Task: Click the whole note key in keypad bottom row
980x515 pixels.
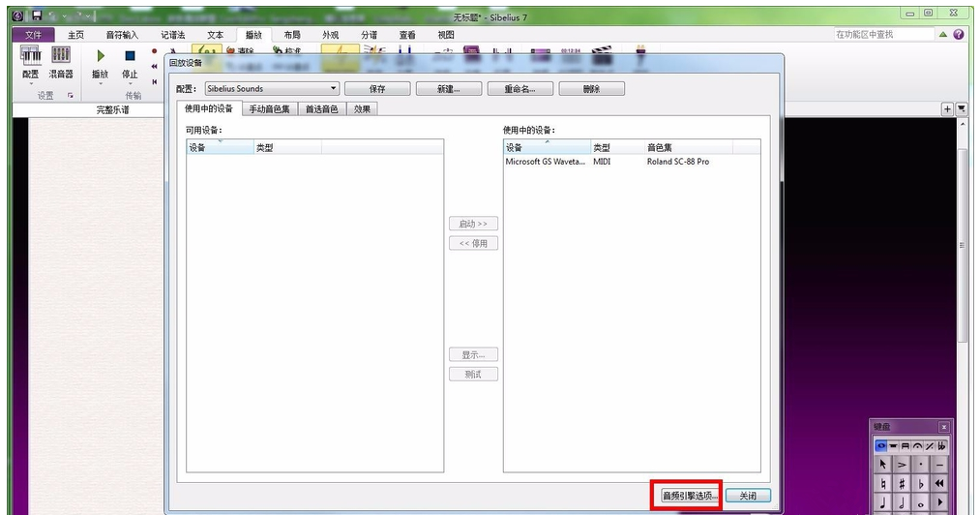Action: tap(921, 503)
